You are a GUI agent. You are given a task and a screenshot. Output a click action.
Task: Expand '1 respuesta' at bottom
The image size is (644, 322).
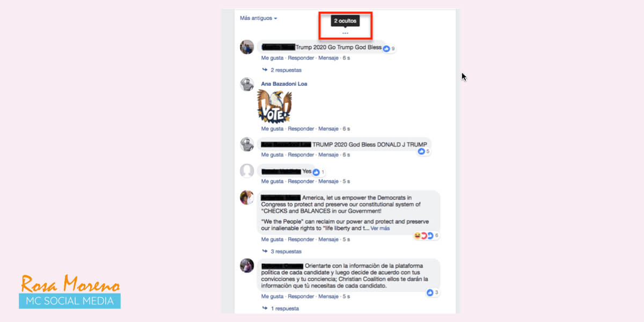(280, 309)
